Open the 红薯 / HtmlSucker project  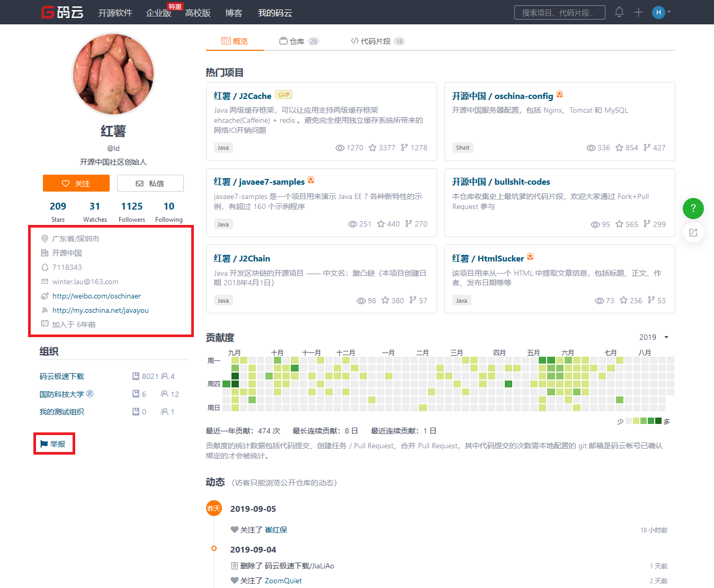coord(488,258)
